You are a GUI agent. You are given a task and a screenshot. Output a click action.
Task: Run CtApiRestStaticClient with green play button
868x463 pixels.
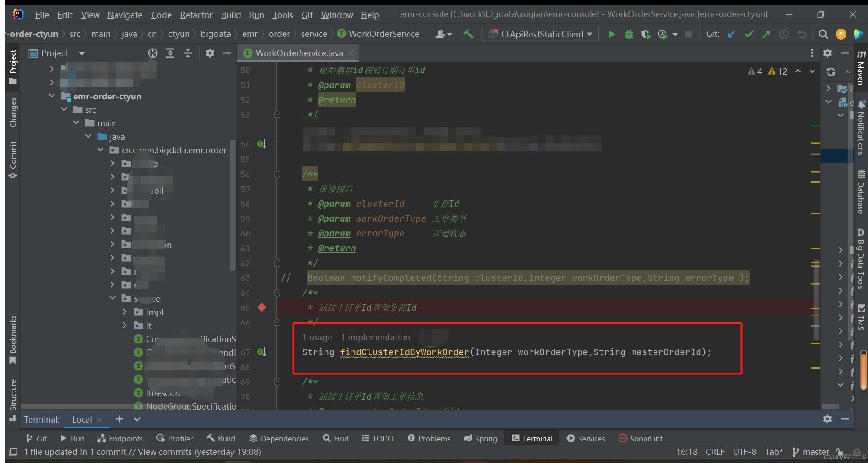pyautogui.click(x=611, y=34)
